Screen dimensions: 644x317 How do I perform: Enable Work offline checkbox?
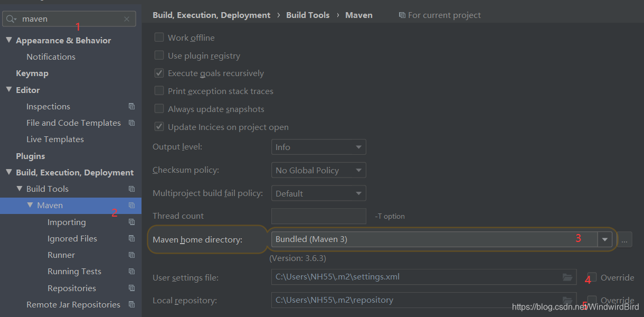click(159, 38)
